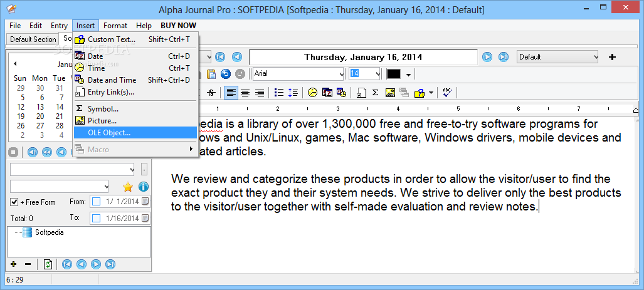Click the gold star favorites icon

128,187
